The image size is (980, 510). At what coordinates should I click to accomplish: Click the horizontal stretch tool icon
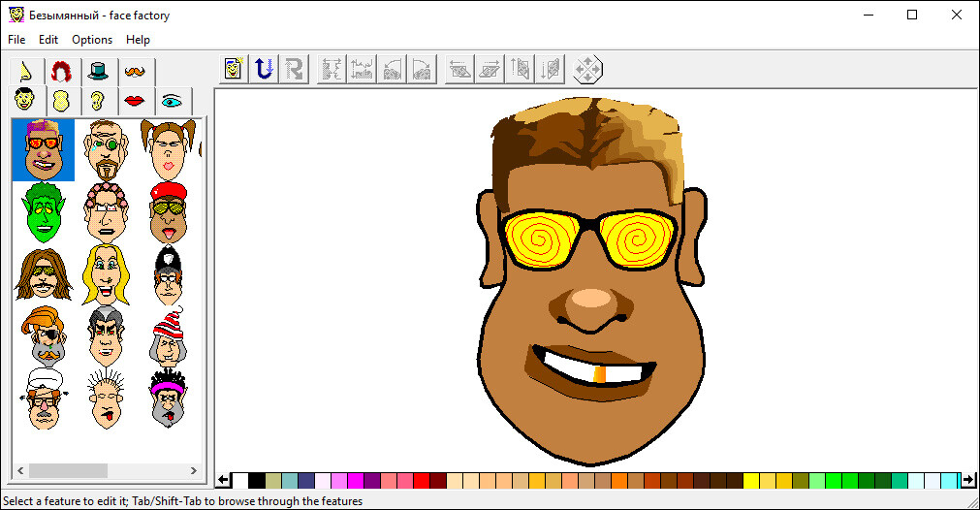point(332,69)
